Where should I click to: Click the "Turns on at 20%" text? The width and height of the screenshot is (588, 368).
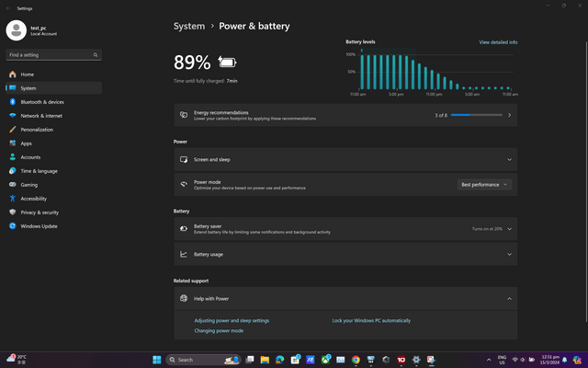pyautogui.click(x=487, y=229)
